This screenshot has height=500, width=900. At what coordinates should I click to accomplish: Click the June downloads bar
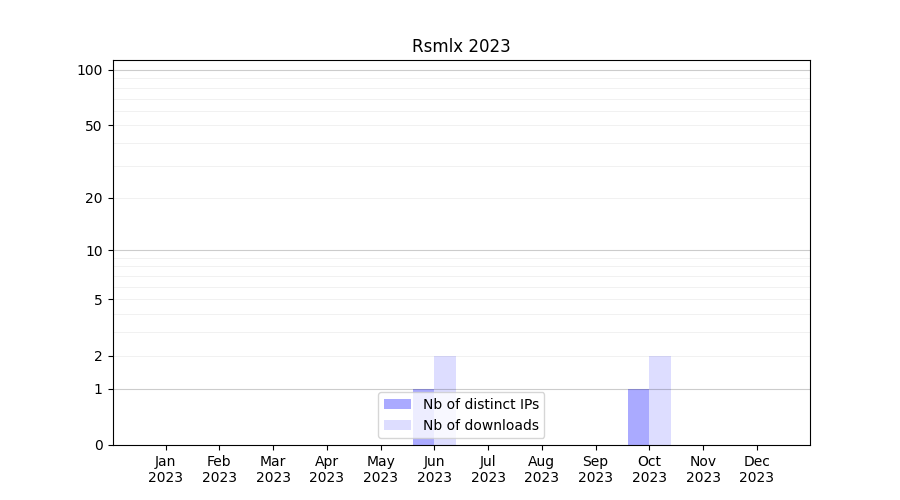[445, 374]
